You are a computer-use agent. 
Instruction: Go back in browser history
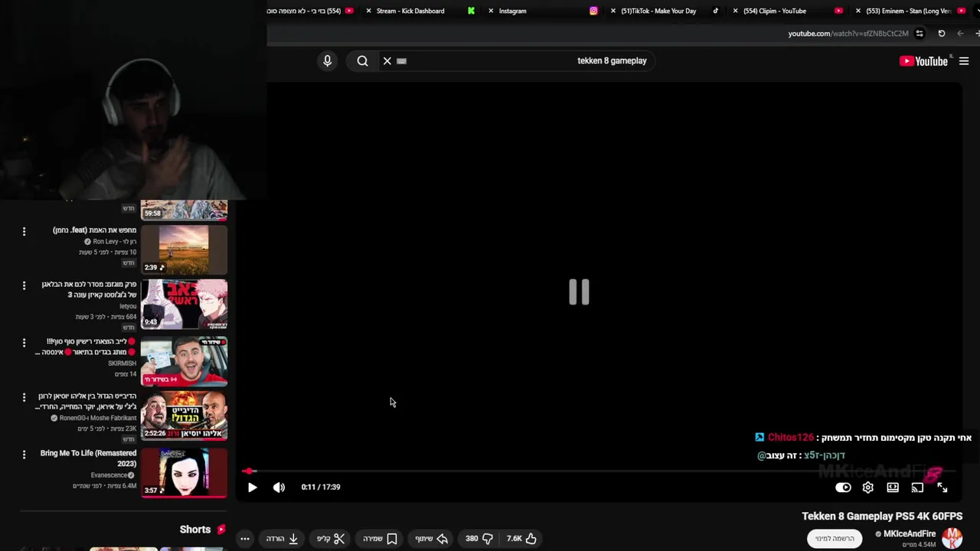[960, 34]
